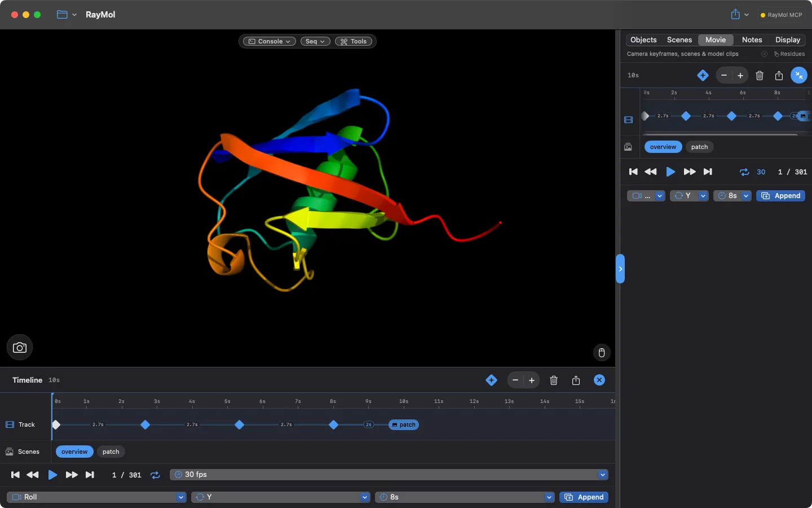
Task: Switch to the Objects tab
Action: pos(643,40)
